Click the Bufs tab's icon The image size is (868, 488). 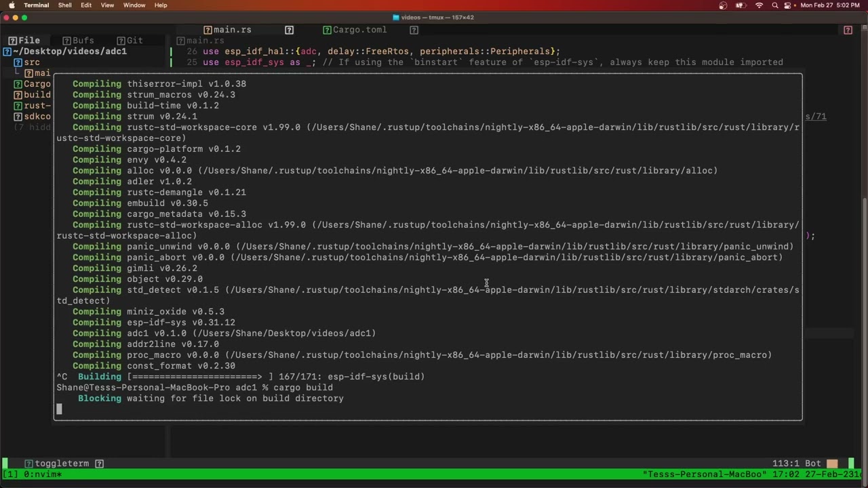pyautogui.click(x=66, y=41)
